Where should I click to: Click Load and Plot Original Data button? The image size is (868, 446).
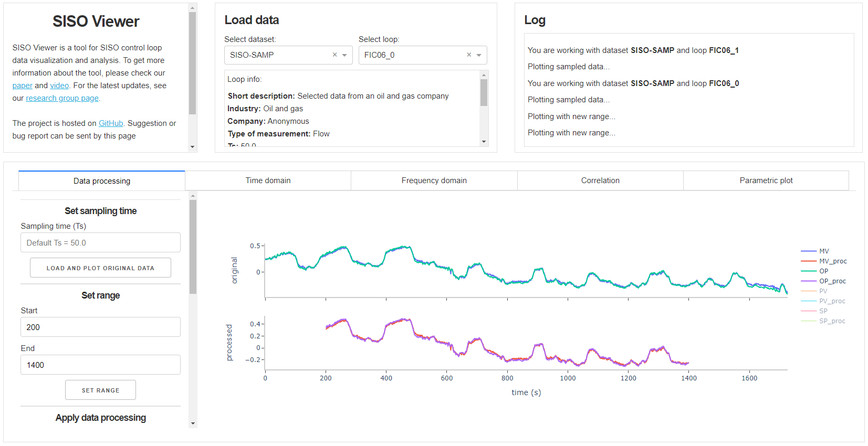click(100, 268)
